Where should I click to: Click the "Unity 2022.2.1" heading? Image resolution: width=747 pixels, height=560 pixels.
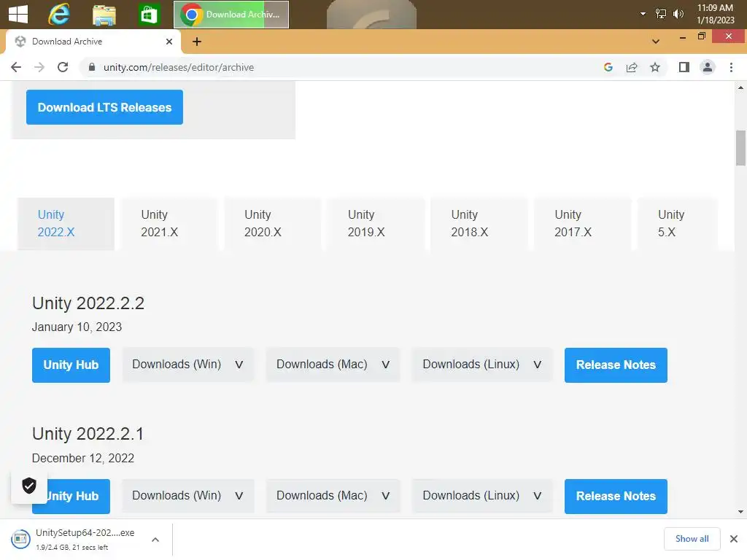88,434
